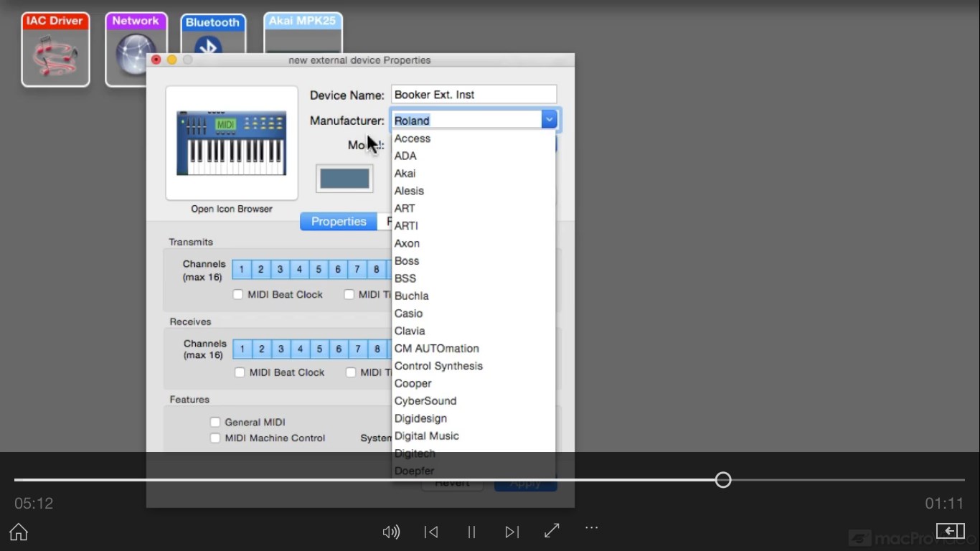Open the device color swatch
Image resolution: width=980 pixels, height=551 pixels.
point(344,178)
